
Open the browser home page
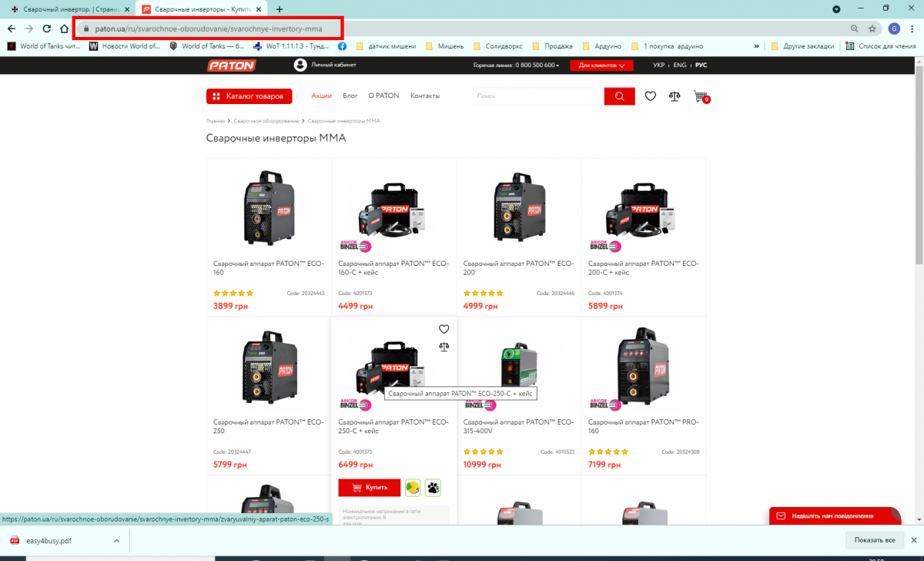coord(64,29)
